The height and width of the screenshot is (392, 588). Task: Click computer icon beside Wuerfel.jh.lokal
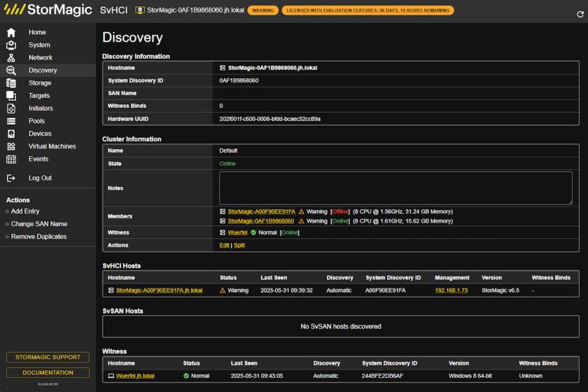click(x=111, y=376)
